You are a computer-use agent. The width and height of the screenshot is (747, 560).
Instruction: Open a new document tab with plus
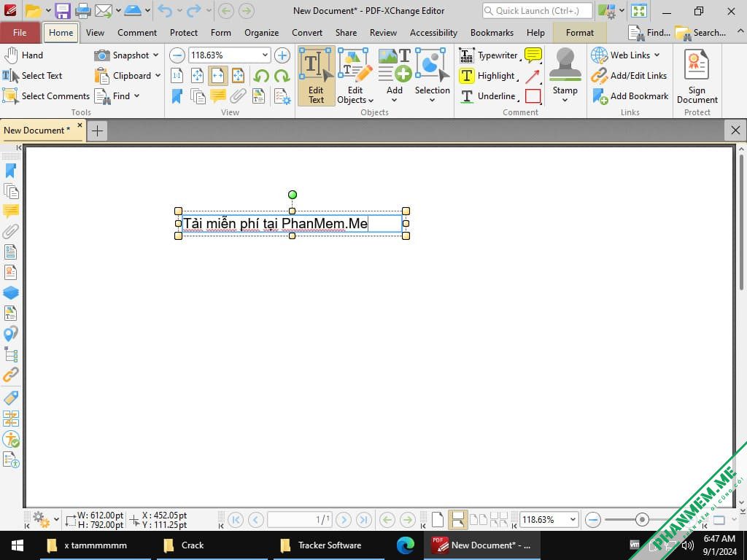coord(97,131)
